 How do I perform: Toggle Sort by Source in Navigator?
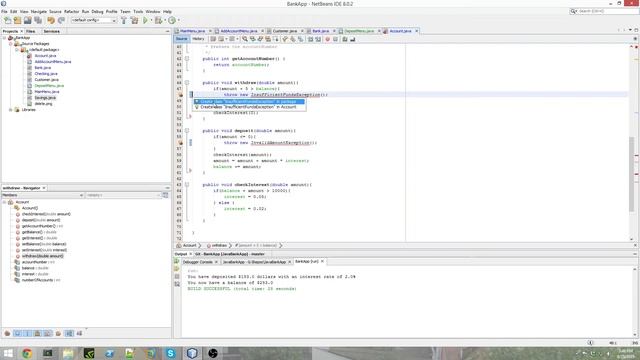point(79,333)
